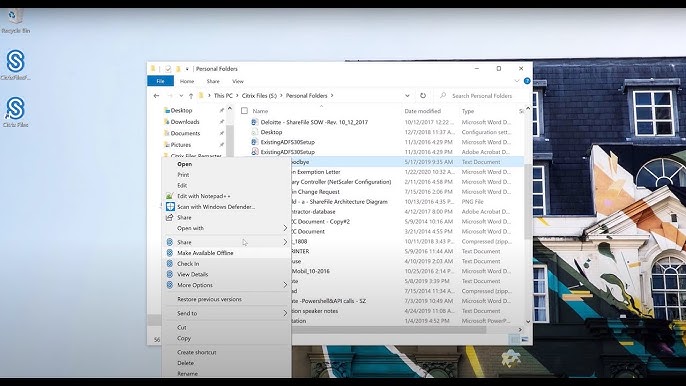Open the Recent locations dropdown arrow
The width and height of the screenshot is (686, 386).
181,95
